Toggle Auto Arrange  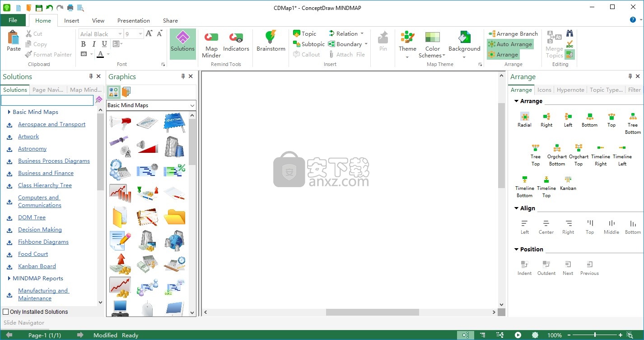coord(510,44)
